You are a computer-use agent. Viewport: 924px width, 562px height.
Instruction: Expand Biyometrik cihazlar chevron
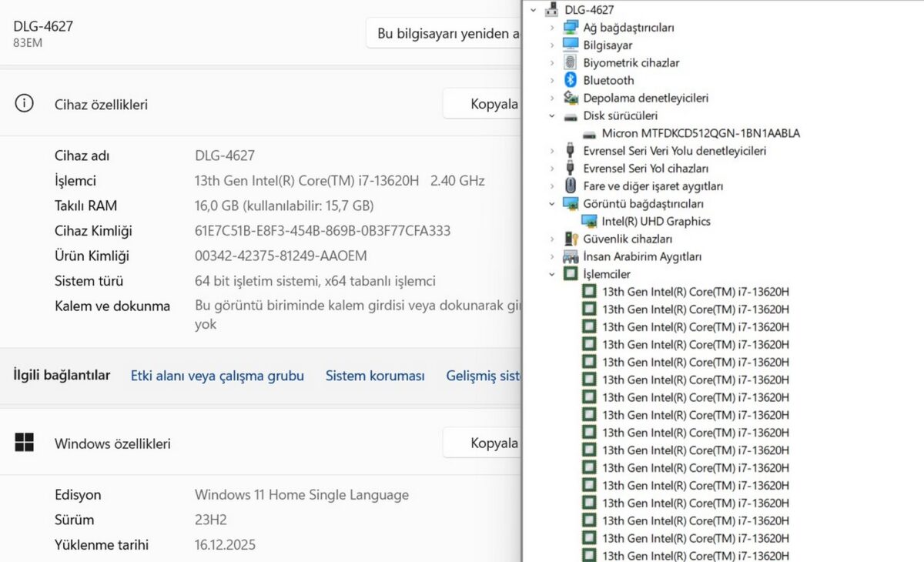coord(552,63)
